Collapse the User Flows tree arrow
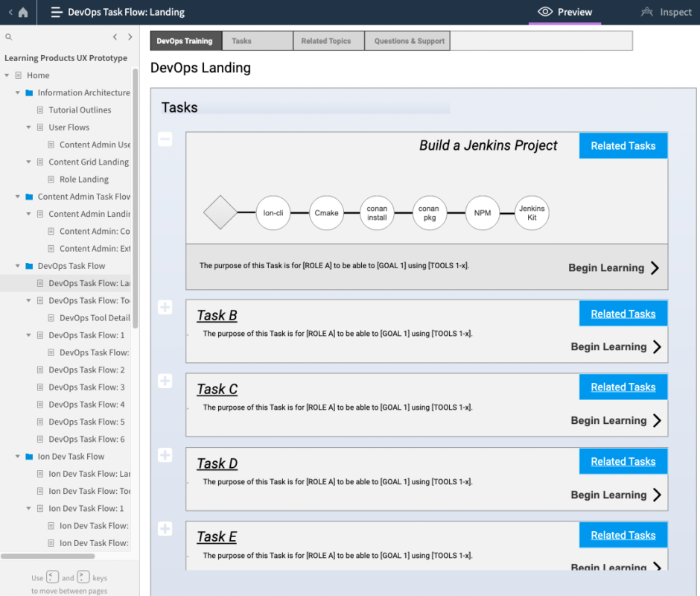 pos(28,127)
